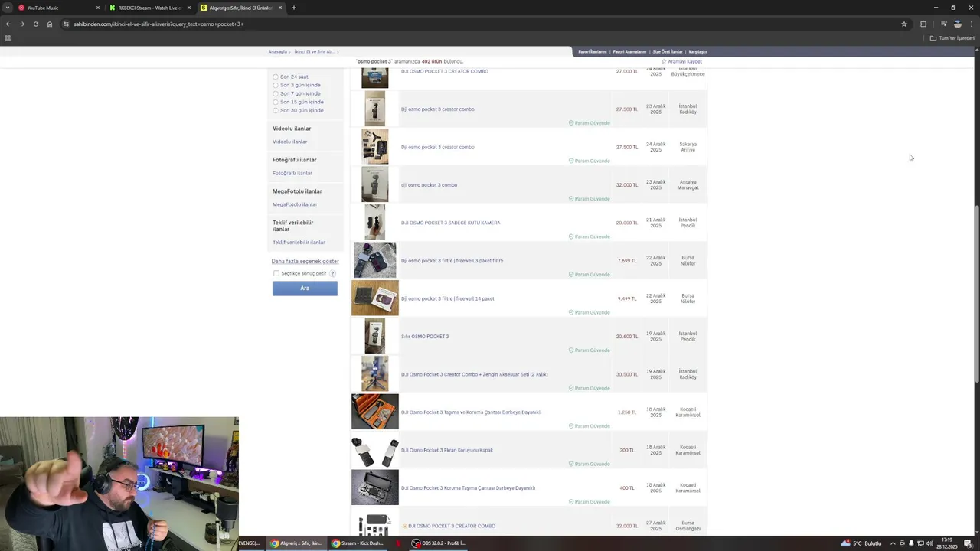
Task: Open the Chrome media control icon
Action: pos(943,24)
